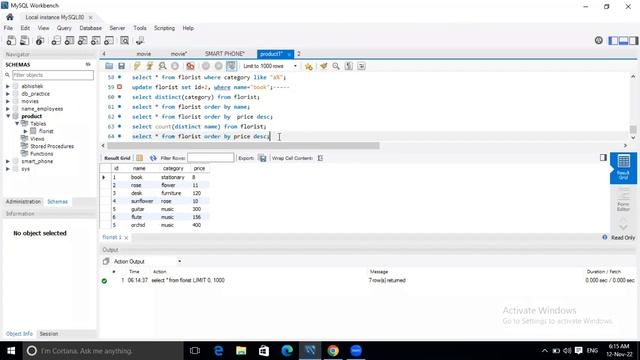Close the product1* tab
The width and height of the screenshot is (640, 360).
pyautogui.click(x=289, y=54)
